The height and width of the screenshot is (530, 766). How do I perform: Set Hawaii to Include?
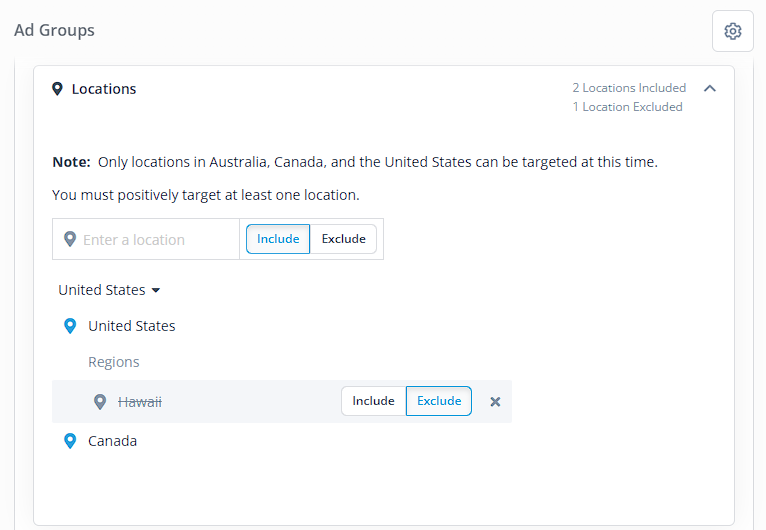pyautogui.click(x=374, y=401)
